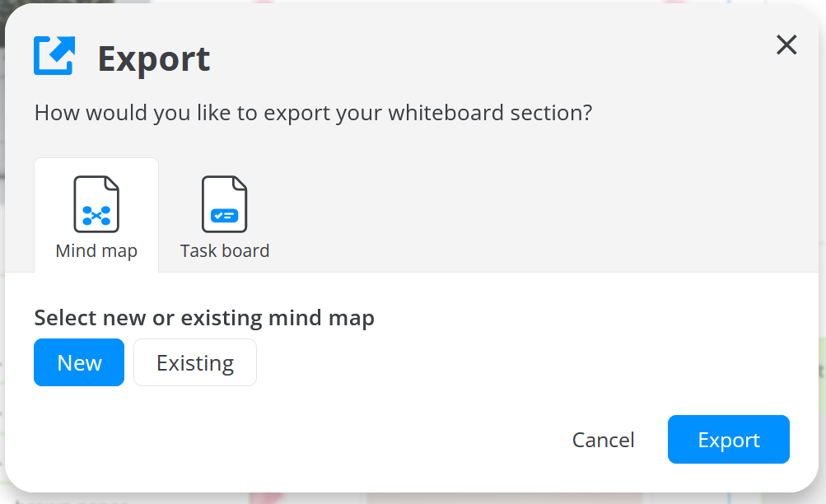This screenshot has height=504, width=826.
Task: Click the "Export" dialog title text
Action: point(154,57)
